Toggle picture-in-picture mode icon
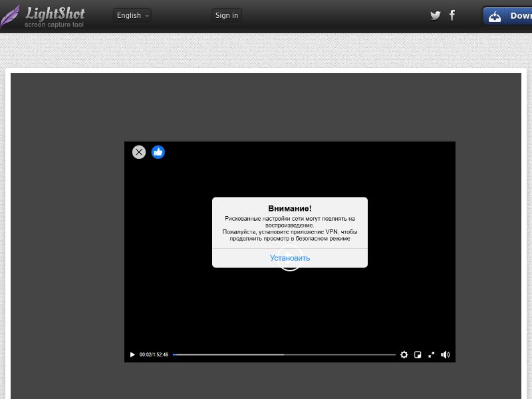Viewport: 532px width, 399px height. coord(418,354)
